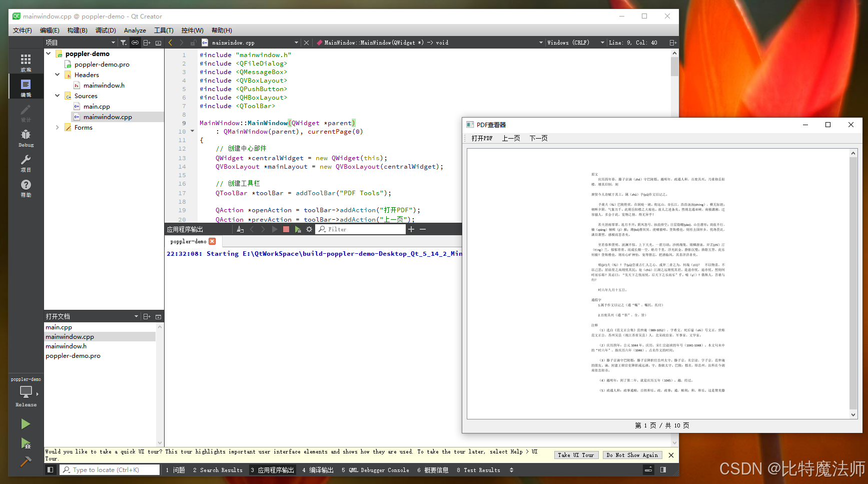Screen dimensions: 868x484
Task: Toggle link icon to synchronize with editor
Action: pos(135,43)
